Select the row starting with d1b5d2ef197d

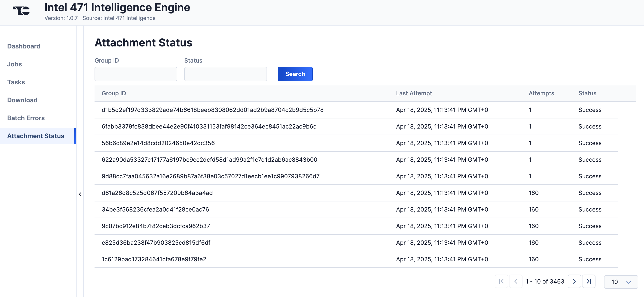(x=212, y=110)
